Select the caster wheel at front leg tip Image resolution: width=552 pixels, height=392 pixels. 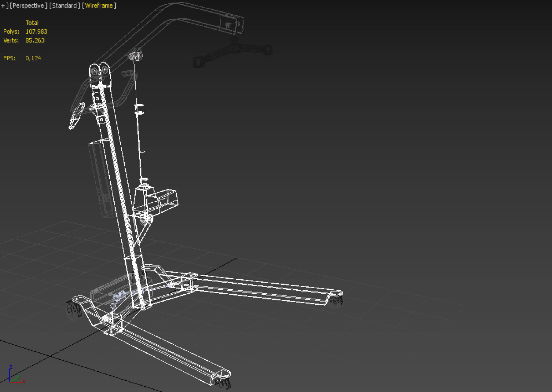[223, 383]
